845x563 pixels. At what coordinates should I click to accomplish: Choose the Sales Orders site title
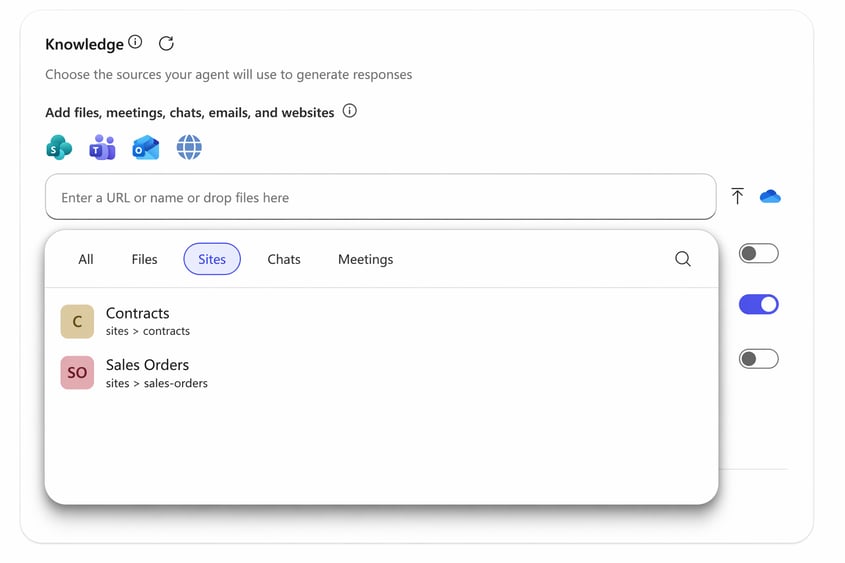point(147,365)
